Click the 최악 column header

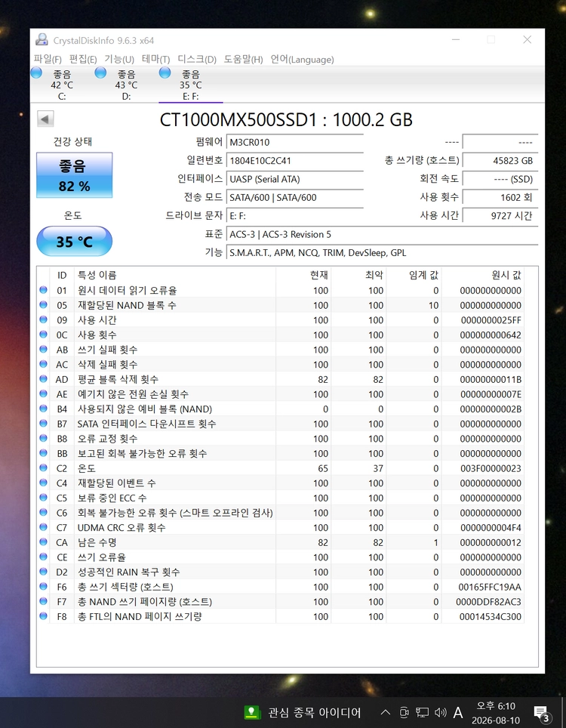(358, 276)
